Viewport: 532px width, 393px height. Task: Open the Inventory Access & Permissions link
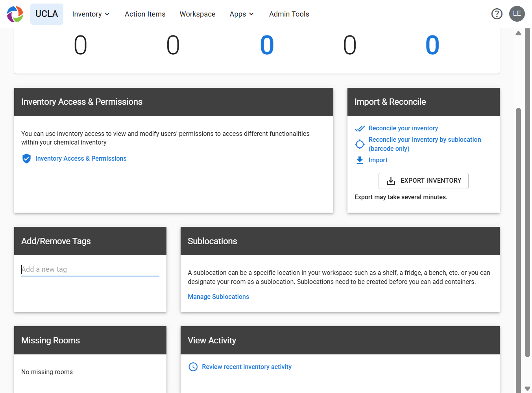click(81, 159)
